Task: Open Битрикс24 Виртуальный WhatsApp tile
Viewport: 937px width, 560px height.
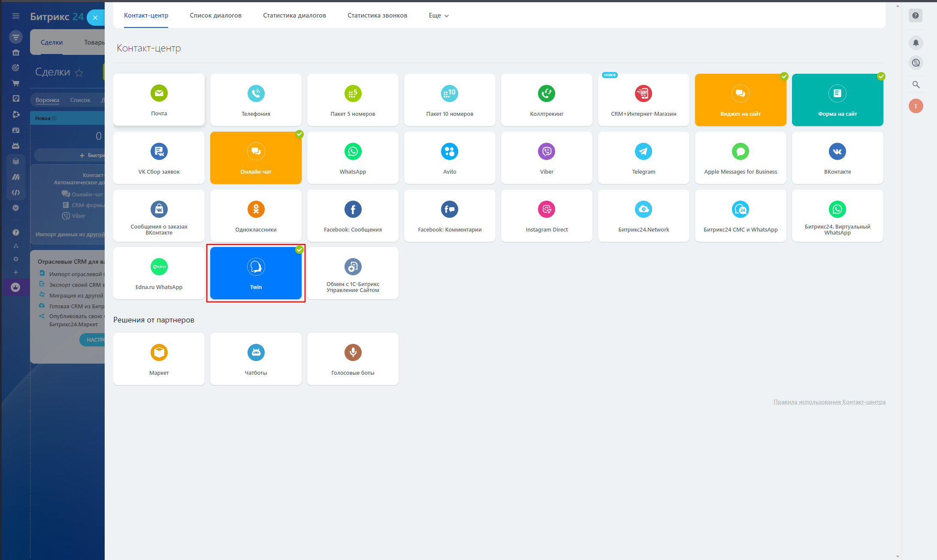Action: [x=837, y=215]
